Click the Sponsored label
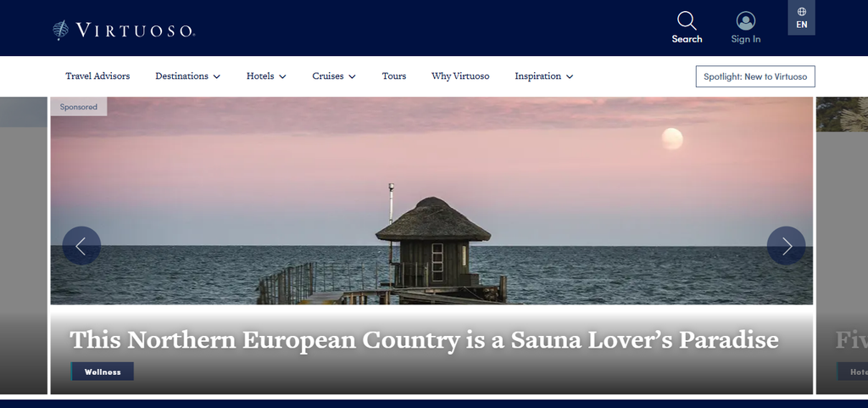This screenshot has width=868, height=408. tap(79, 107)
